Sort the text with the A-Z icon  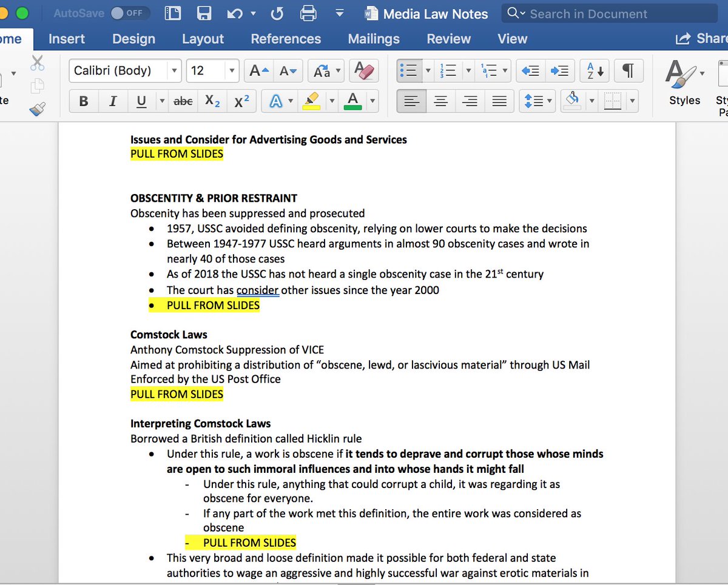595,71
